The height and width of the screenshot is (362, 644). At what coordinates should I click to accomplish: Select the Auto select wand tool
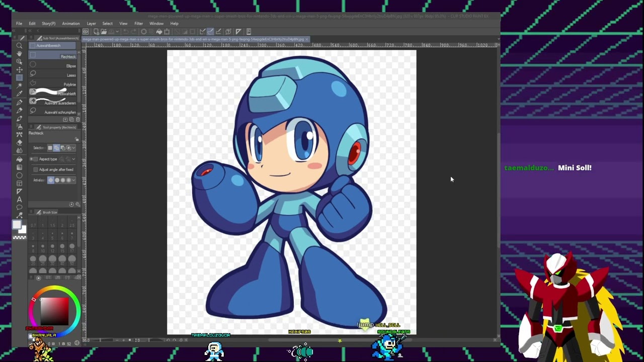(x=19, y=85)
